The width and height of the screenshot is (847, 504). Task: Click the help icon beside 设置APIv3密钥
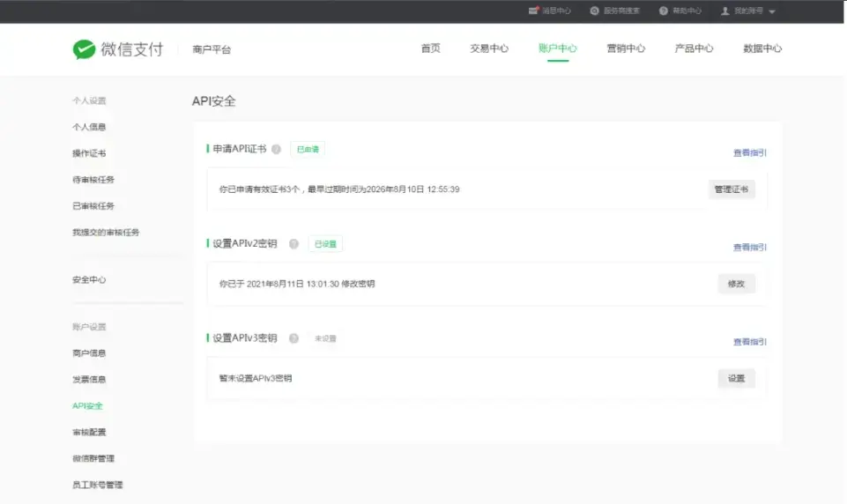tap(293, 338)
